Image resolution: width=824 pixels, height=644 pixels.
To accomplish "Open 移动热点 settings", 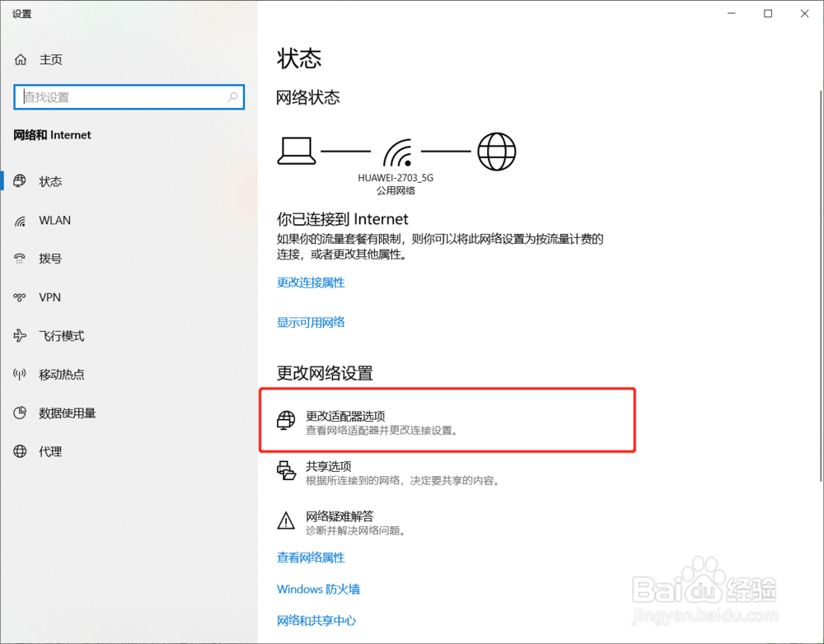I will (129, 374).
